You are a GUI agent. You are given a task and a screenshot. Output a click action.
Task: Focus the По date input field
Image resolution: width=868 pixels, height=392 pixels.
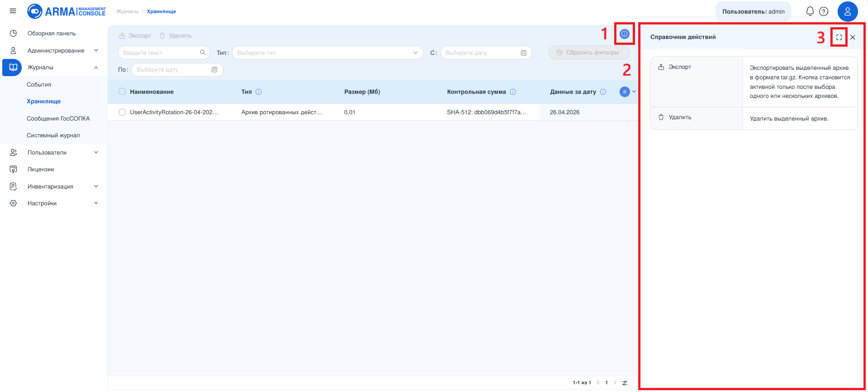click(177, 70)
